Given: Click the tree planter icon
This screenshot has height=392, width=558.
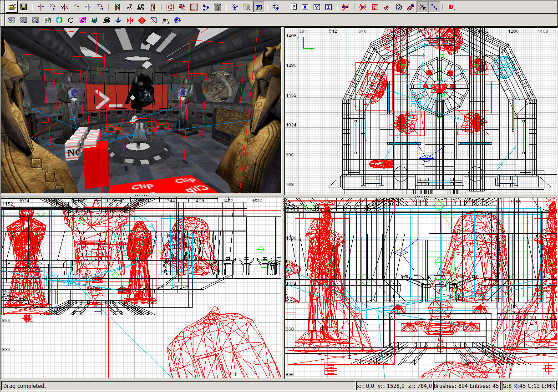Looking at the screenshot, I should point(95,20).
